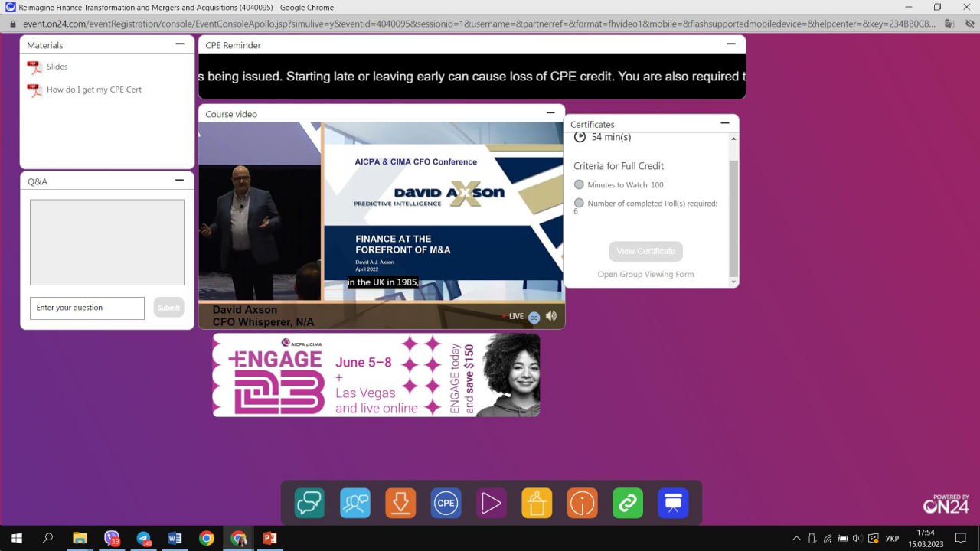The height and width of the screenshot is (551, 980).
Task: Open the blue CPE dock icon
Action: point(446,503)
